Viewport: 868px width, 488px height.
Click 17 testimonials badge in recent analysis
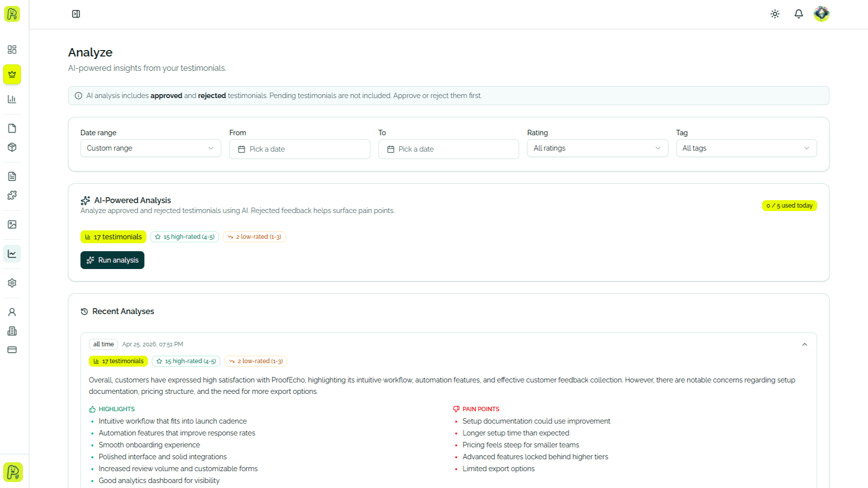click(118, 361)
